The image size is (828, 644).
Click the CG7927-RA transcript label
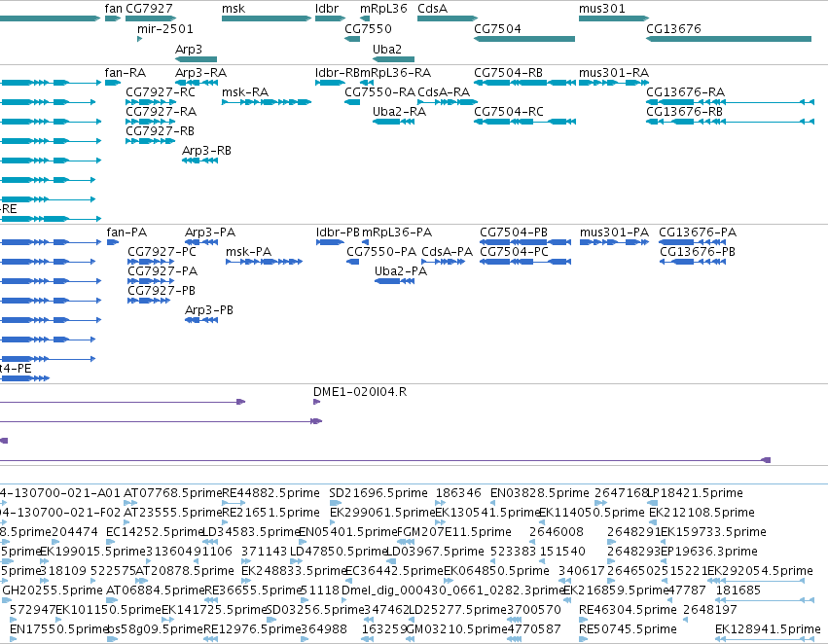pos(161,111)
